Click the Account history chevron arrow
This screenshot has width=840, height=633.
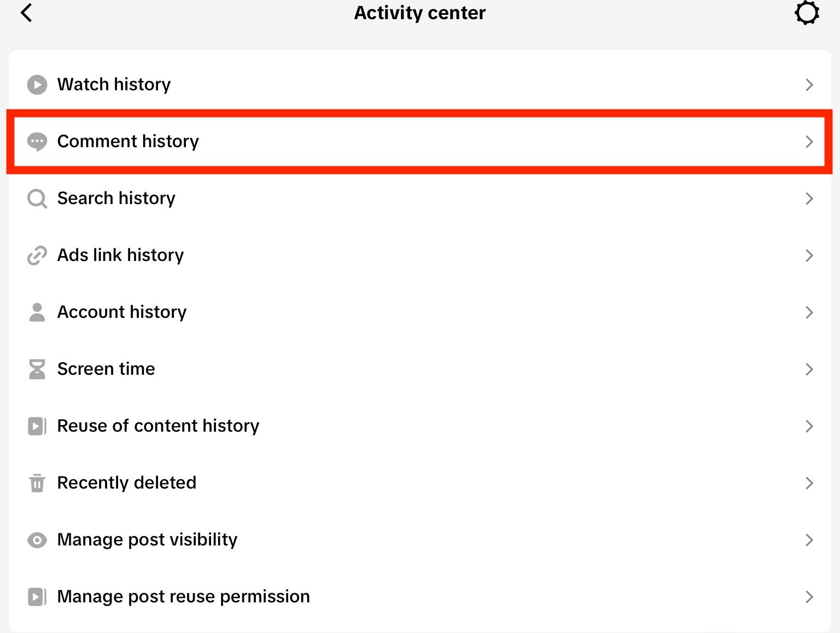click(x=809, y=312)
